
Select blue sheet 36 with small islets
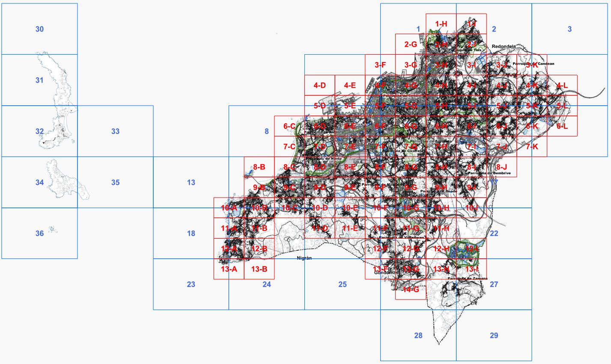39,234
